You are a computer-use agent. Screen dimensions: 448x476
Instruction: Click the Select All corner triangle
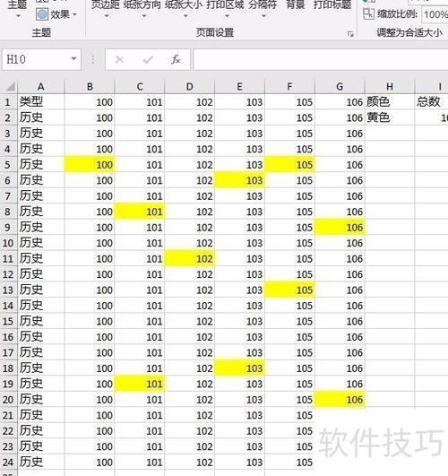coord(10,87)
